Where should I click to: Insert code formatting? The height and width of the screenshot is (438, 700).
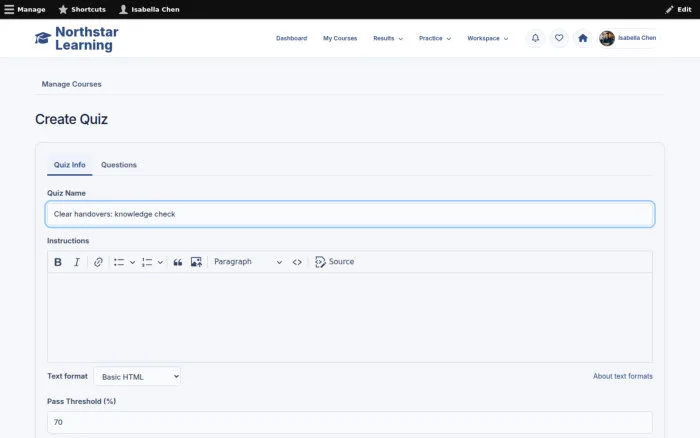[297, 262]
